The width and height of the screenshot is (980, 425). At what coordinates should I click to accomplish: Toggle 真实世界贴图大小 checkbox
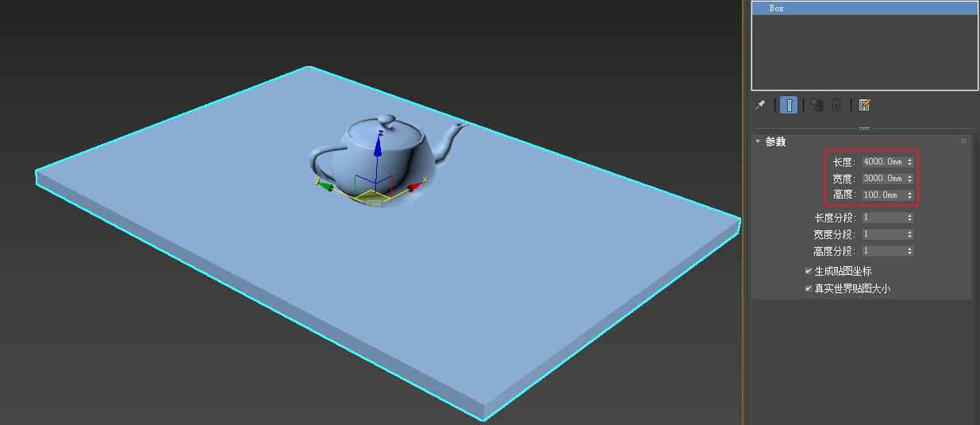(809, 288)
